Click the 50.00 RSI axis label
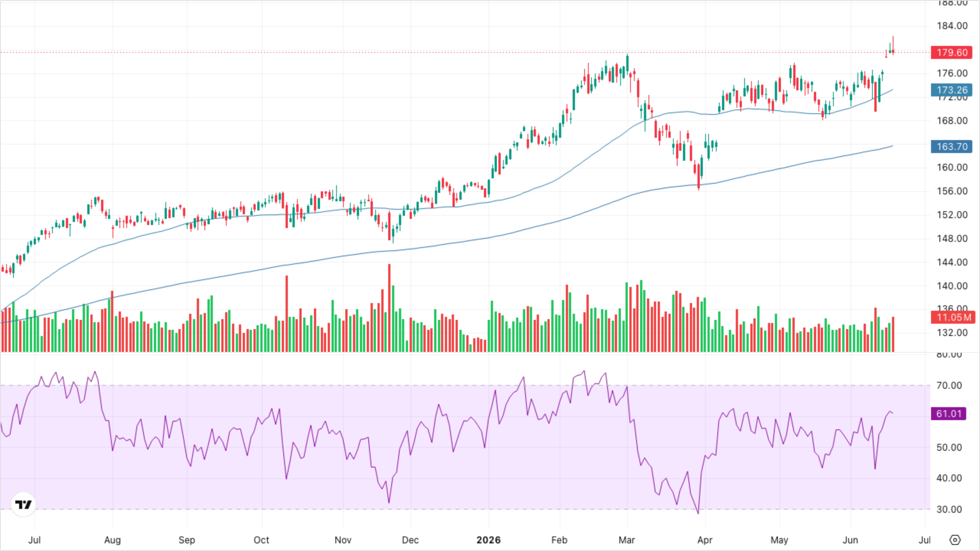Screen dimensions: 980x551 (x=949, y=448)
